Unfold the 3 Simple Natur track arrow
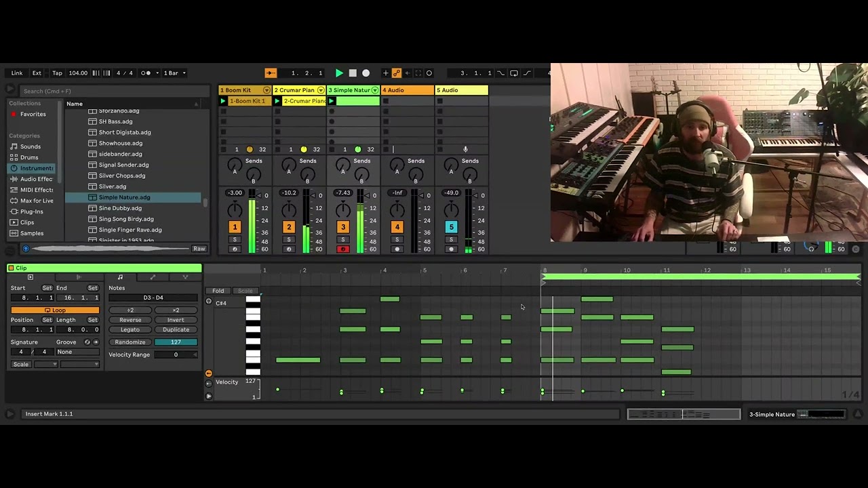The height and width of the screenshot is (488, 868). point(375,90)
